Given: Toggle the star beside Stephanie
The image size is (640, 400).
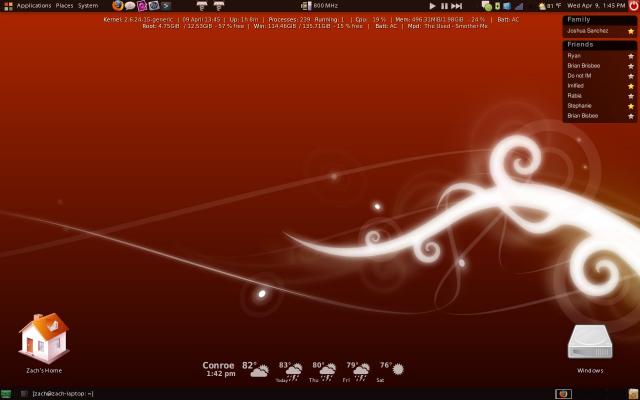Looking at the screenshot, I should pos(631,106).
